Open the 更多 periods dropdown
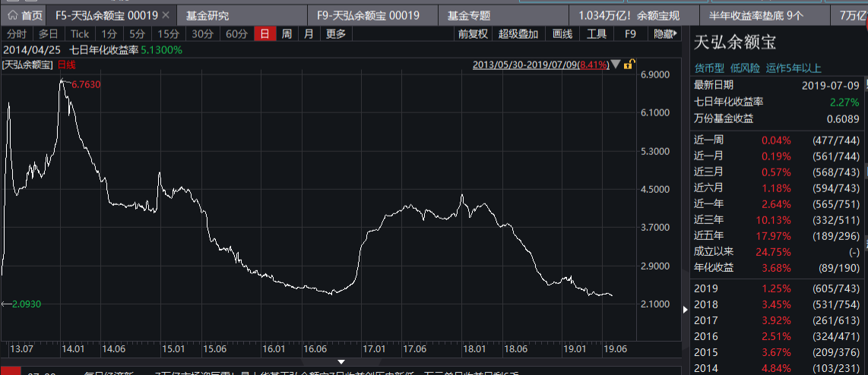868x375 pixels. [x=335, y=33]
